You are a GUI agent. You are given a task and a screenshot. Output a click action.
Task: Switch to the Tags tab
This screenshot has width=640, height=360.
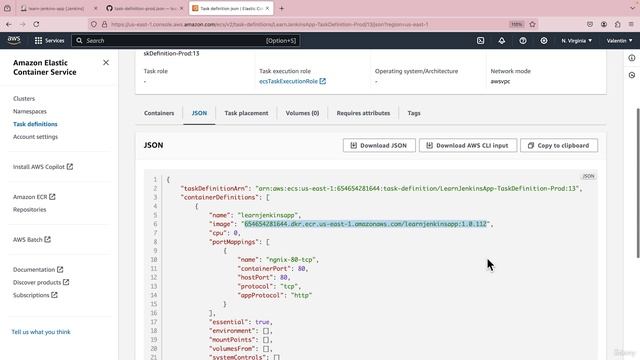pyautogui.click(x=414, y=113)
